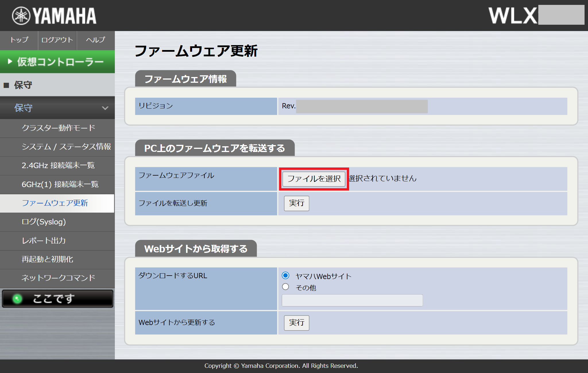This screenshot has width=588, height=373.
Task: Collapse the 保守 menu with the chevron
Action: click(x=105, y=108)
